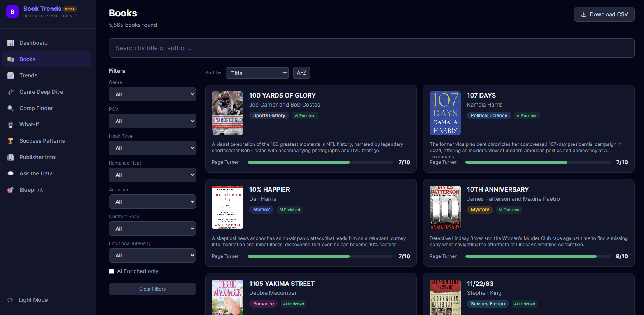Click the Ask the Data speech icon
The image size is (644, 315).
10,173
